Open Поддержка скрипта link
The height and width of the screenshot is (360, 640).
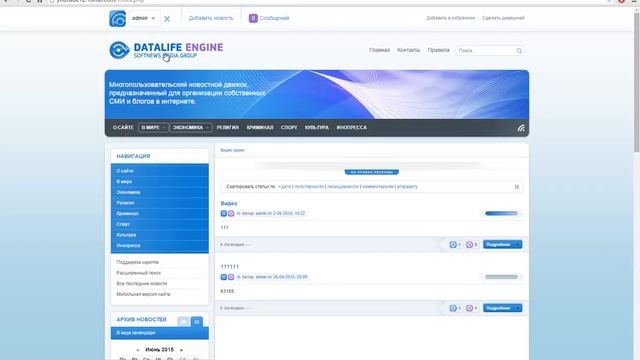tap(137, 262)
